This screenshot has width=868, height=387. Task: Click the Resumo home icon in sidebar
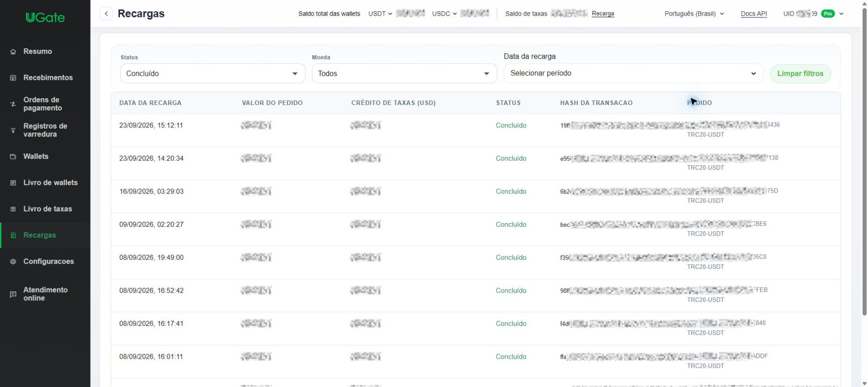click(x=13, y=52)
